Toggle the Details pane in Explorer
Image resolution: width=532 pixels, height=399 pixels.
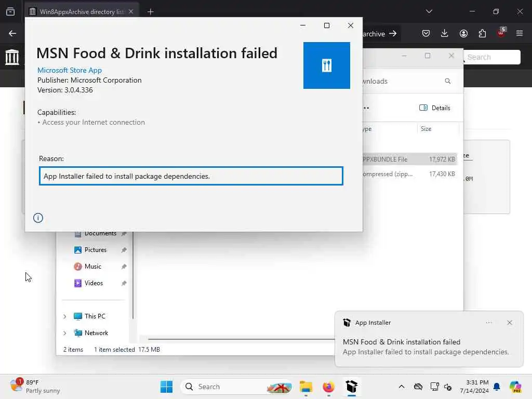[x=435, y=108]
